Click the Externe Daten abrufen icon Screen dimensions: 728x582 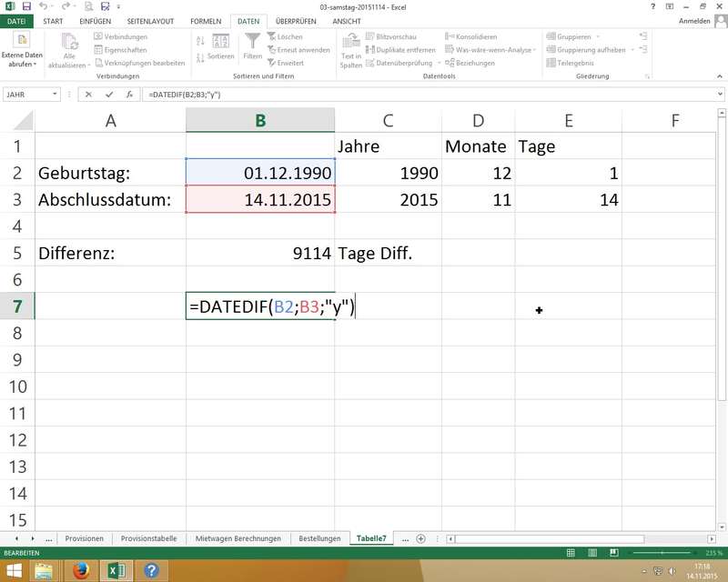click(20, 41)
